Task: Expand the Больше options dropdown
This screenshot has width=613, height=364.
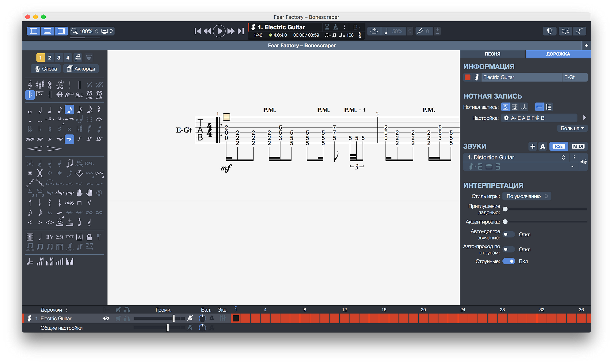Action: [x=572, y=129]
